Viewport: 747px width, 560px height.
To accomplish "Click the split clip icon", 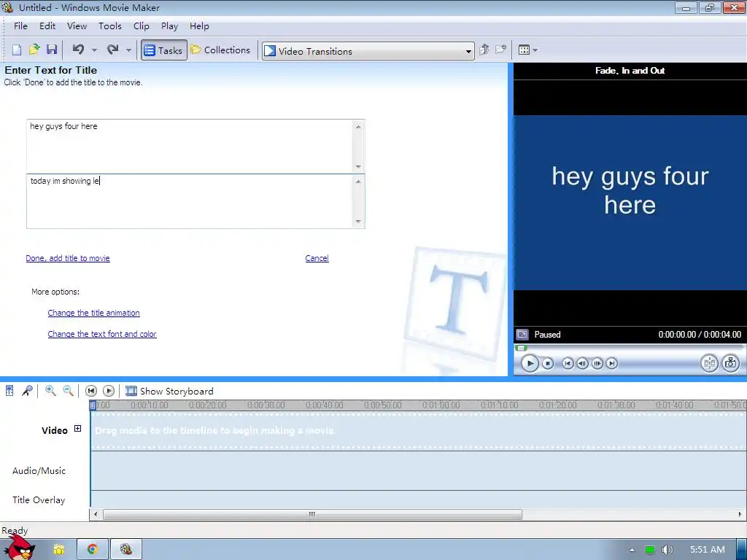I will pyautogui.click(x=709, y=363).
